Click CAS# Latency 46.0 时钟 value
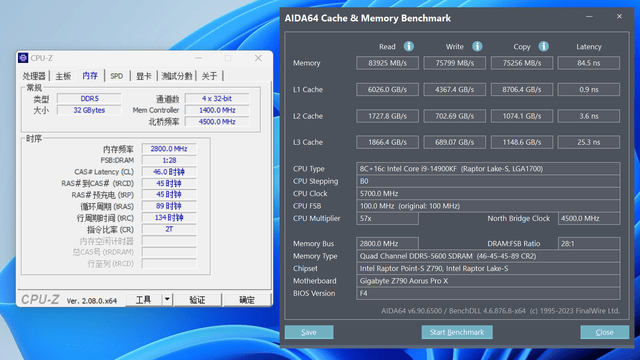The image size is (640, 360). [x=169, y=172]
